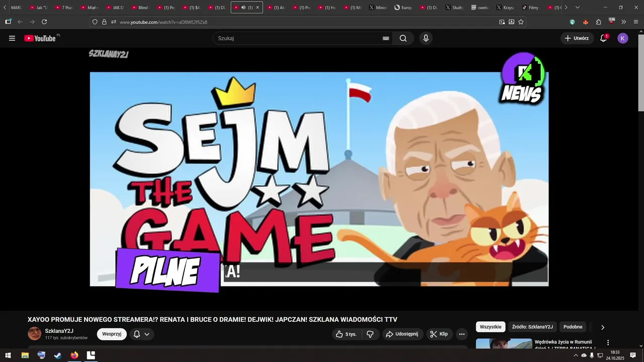
Task: Click the search magnifier button
Action: (403, 38)
